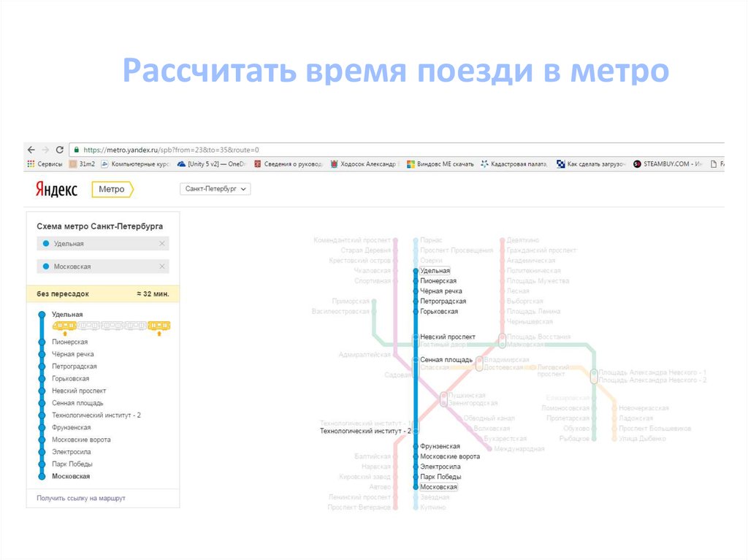The width and height of the screenshot is (748, 560).
Task: Open the Санкт-Петербург city dropdown
Action: pyautogui.click(x=215, y=189)
